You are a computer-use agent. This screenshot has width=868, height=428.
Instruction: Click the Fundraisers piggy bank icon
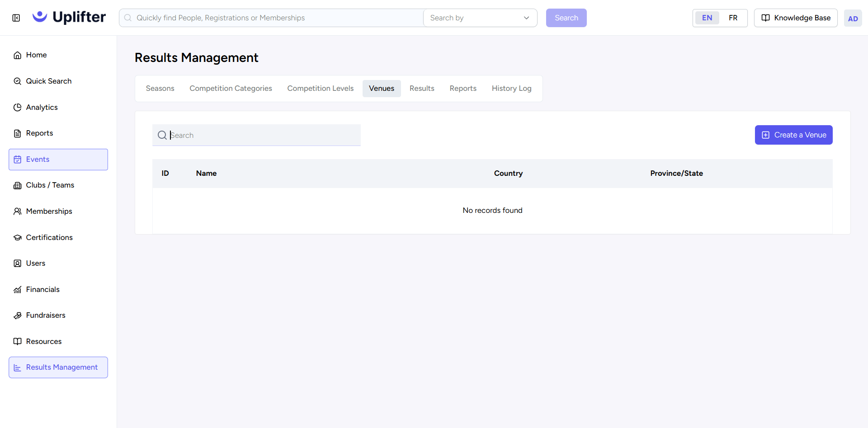(18, 315)
